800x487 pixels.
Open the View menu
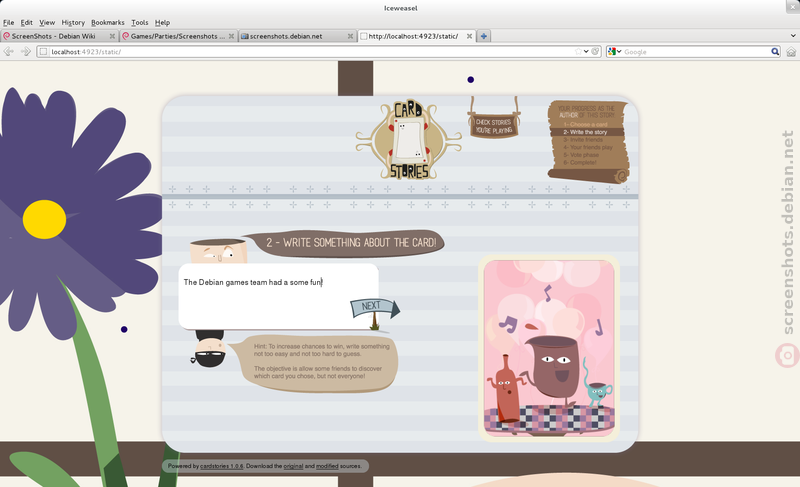(47, 22)
